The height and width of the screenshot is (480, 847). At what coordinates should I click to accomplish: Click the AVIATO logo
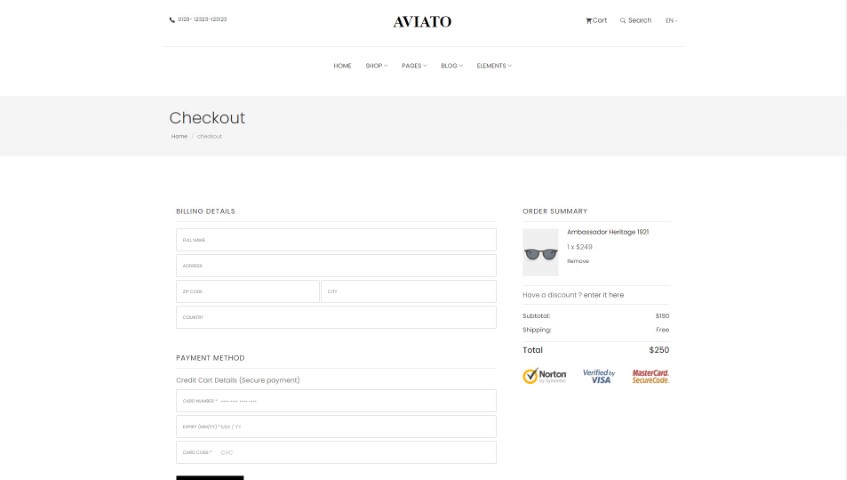(x=422, y=22)
